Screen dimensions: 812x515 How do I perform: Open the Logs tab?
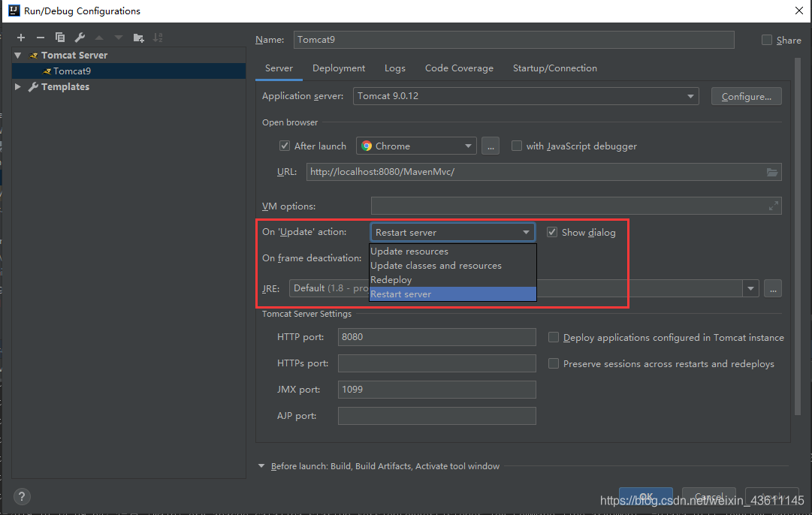tap(394, 68)
